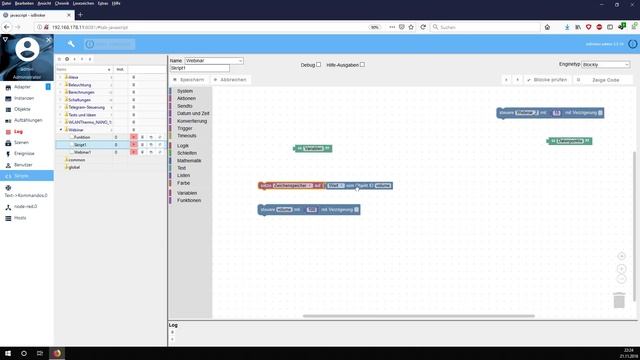This screenshot has height=360, width=640.
Task: Click the Hosts sidebar icon
Action: (8, 218)
